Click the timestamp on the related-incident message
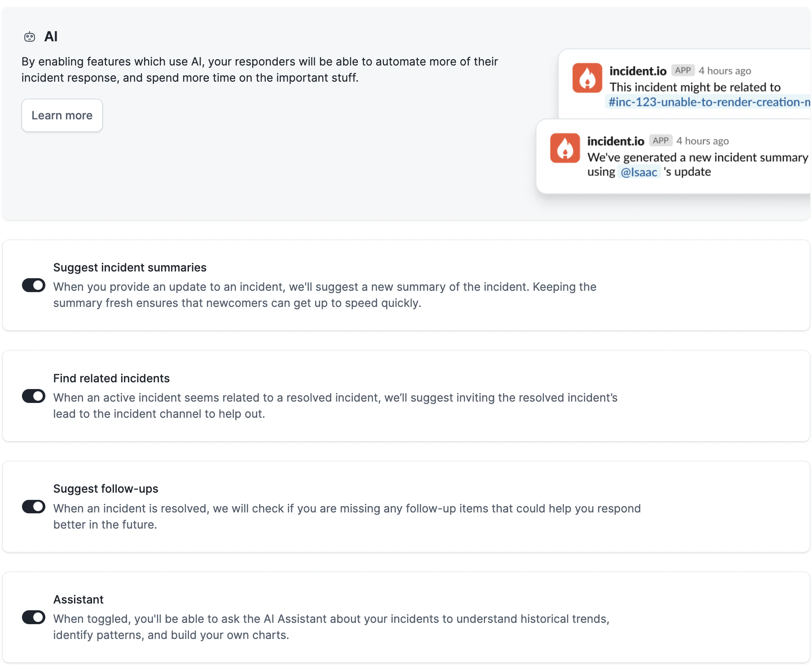 [724, 71]
